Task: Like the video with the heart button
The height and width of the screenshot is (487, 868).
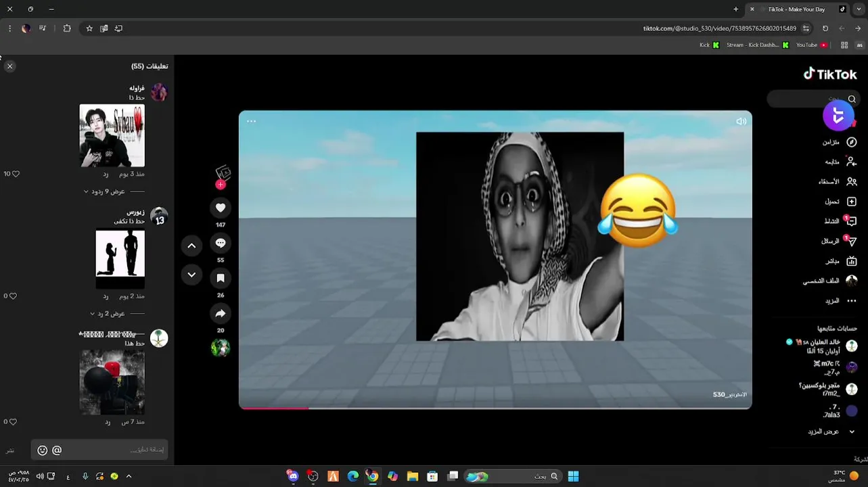Action: point(221,208)
